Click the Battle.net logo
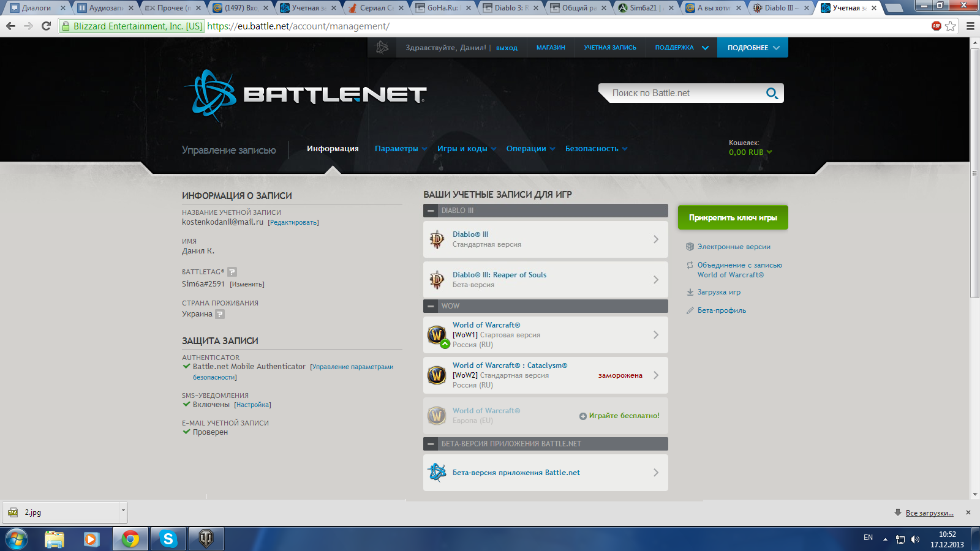 (x=304, y=94)
